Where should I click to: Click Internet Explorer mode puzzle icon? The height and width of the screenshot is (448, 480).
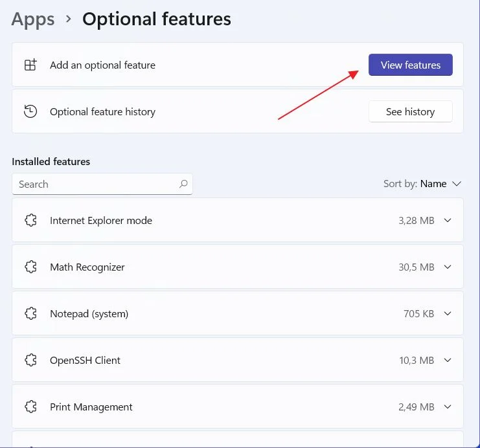30,220
